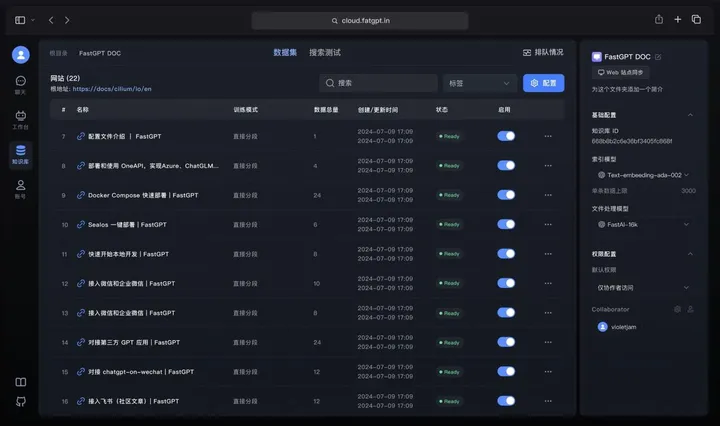Go forward with the browser forward arrow
Image resolution: width=720 pixels, height=426 pixels.
67,20
